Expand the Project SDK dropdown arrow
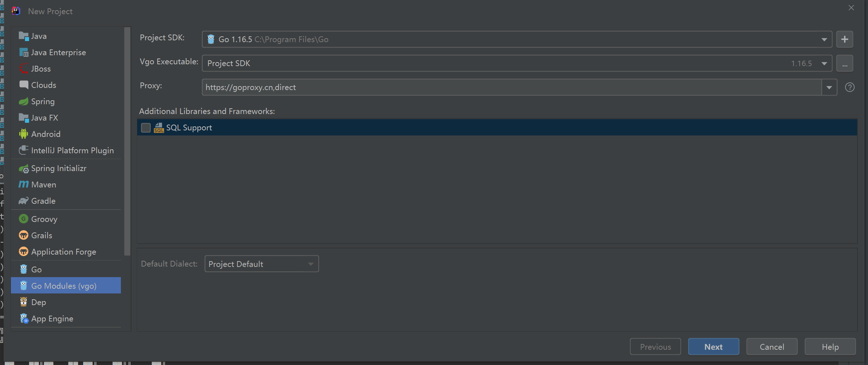Viewport: 868px width, 365px height. tap(824, 40)
